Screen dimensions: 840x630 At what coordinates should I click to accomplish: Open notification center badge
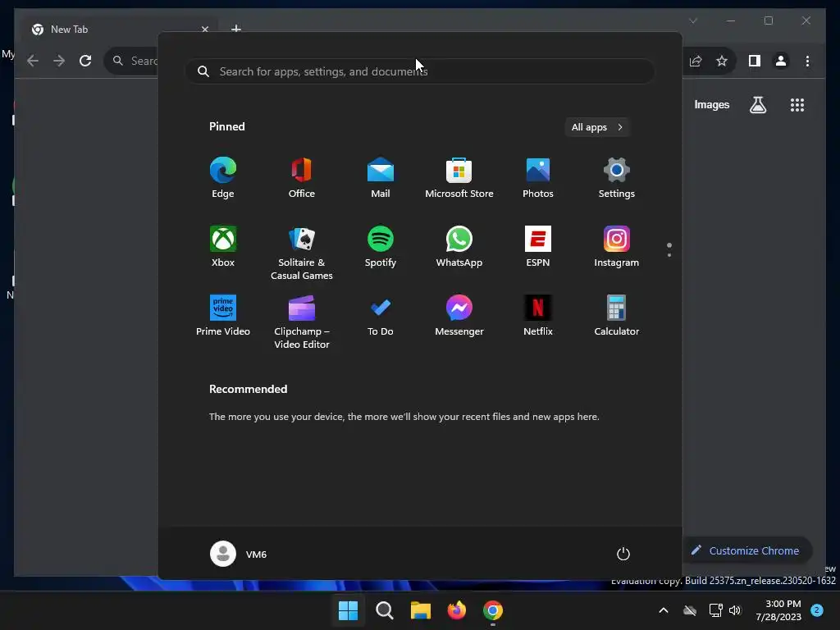[x=817, y=609]
